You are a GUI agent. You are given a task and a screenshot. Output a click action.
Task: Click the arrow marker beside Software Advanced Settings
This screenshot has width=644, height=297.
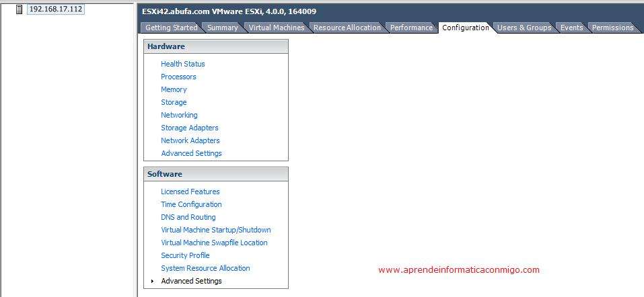point(152,281)
